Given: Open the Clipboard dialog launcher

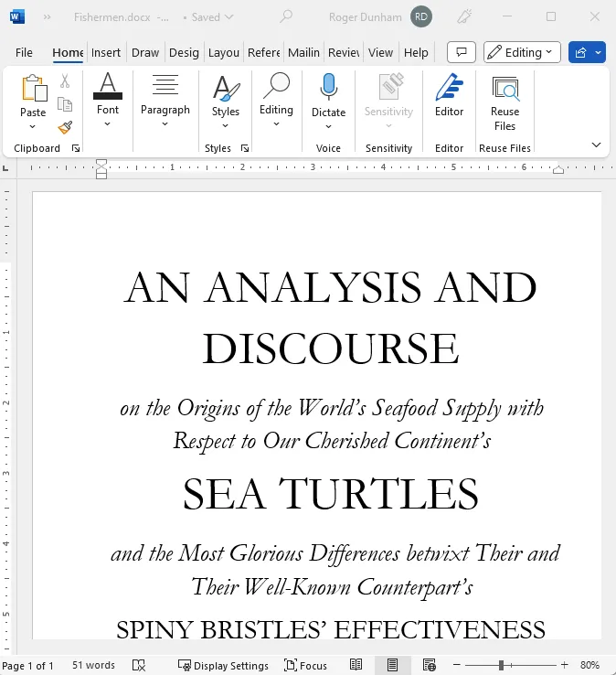Looking at the screenshot, I should coord(76,148).
